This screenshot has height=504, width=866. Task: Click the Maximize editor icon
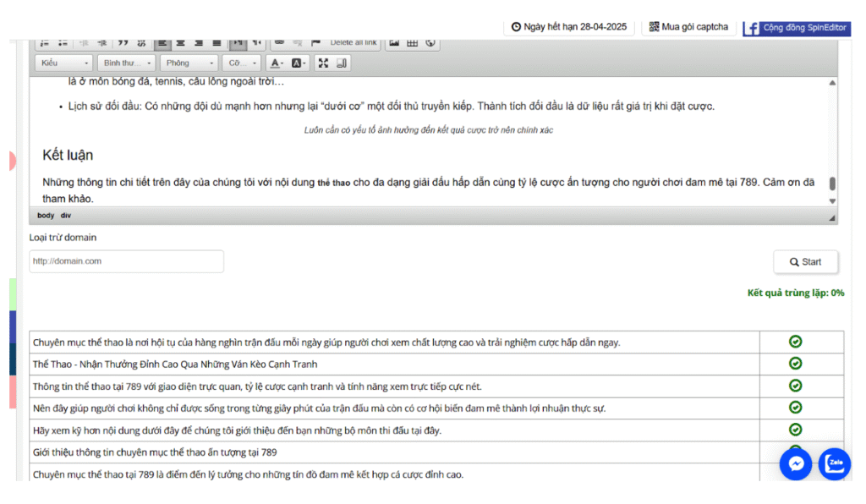point(323,63)
